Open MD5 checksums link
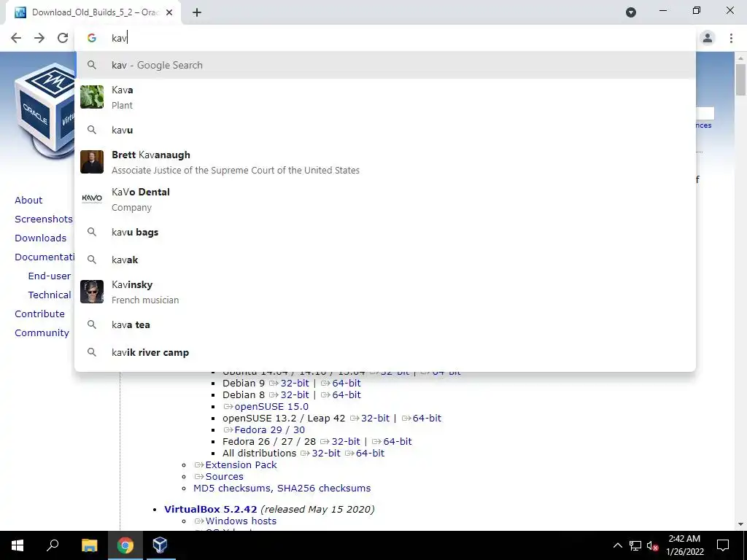 [x=232, y=488]
